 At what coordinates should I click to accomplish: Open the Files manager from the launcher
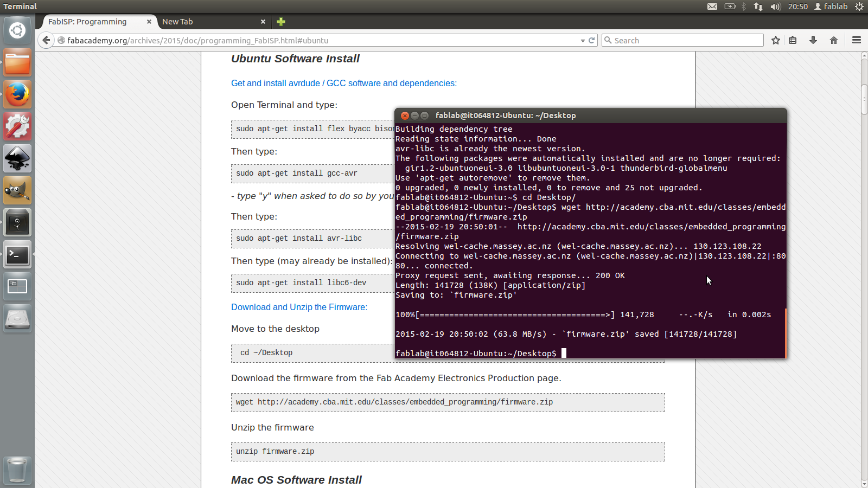click(17, 63)
